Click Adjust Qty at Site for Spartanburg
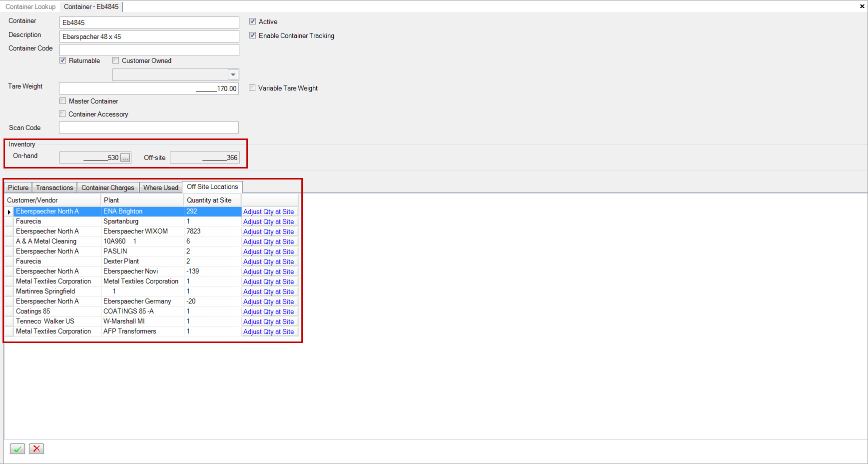The width and height of the screenshot is (868, 464). click(269, 222)
